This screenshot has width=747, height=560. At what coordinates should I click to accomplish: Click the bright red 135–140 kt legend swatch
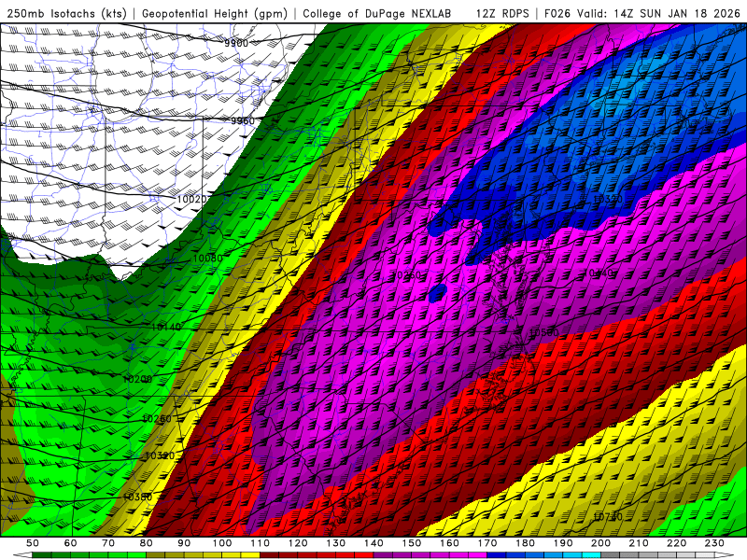pos(364,555)
